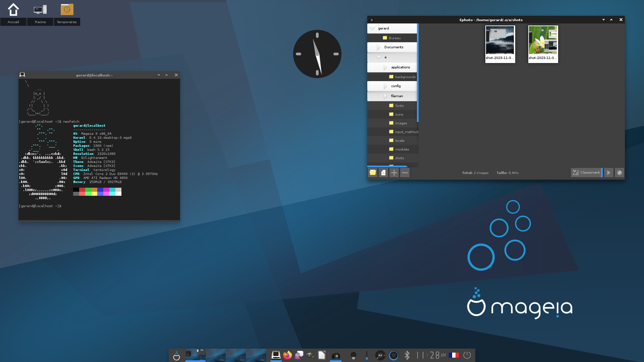Open the camera Ephoto shelf icon

coord(336,355)
